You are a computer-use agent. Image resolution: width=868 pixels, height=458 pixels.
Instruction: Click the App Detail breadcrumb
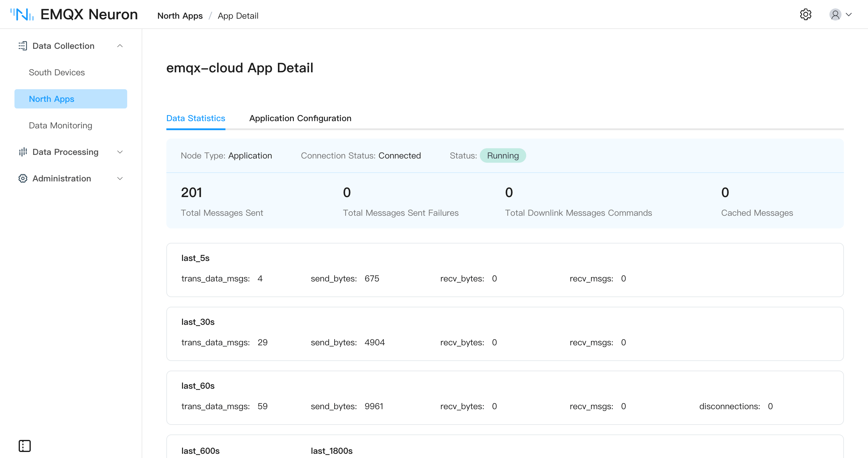238,16
